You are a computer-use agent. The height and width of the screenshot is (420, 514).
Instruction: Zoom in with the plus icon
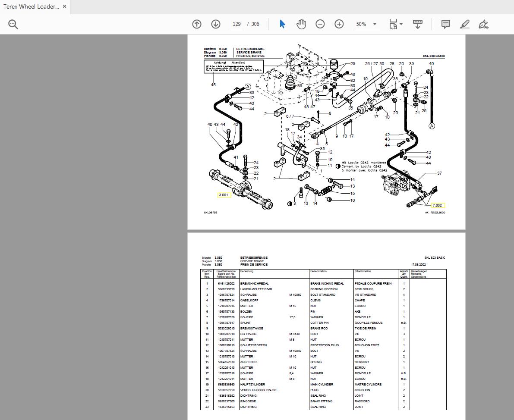coord(339,24)
